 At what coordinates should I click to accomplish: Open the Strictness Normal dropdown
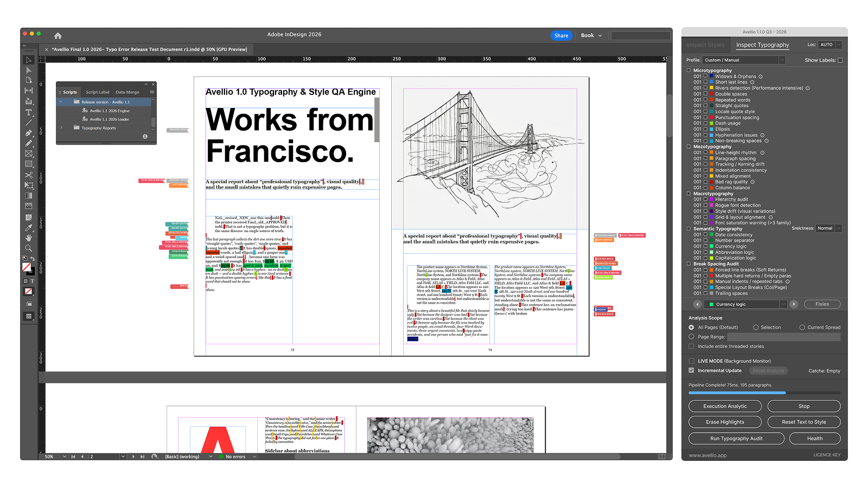829,228
